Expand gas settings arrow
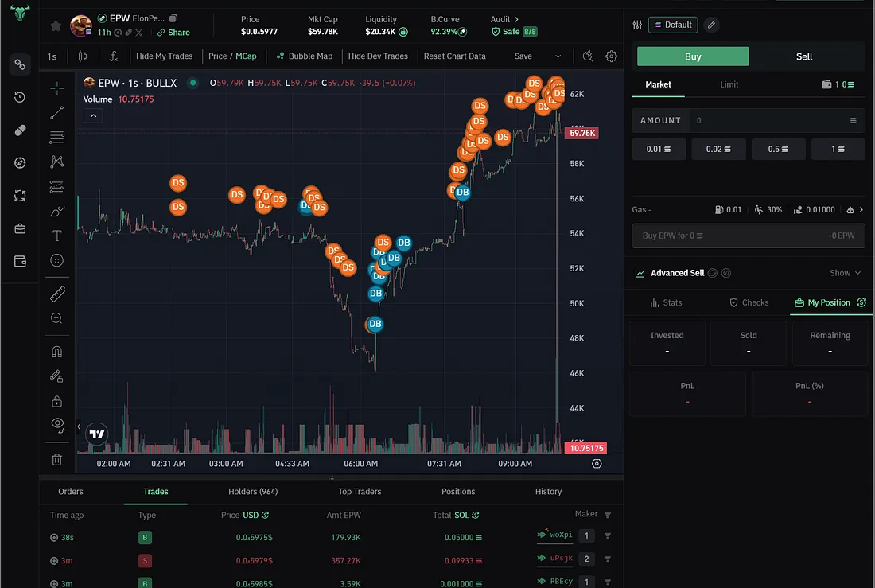875x588 pixels. [x=861, y=210]
